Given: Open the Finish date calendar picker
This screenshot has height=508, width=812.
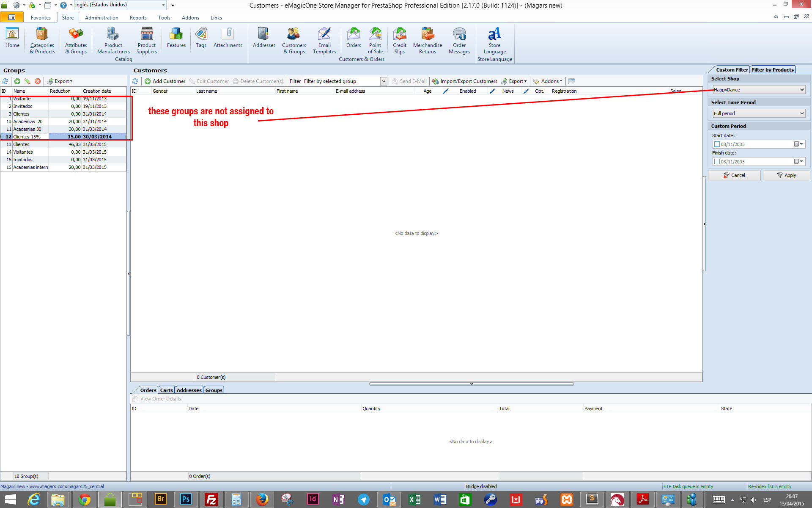Looking at the screenshot, I should click(798, 162).
